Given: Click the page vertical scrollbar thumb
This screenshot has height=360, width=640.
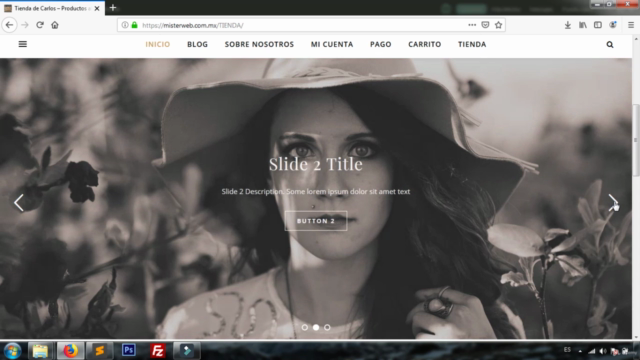Looking at the screenshot, I should click(x=636, y=140).
